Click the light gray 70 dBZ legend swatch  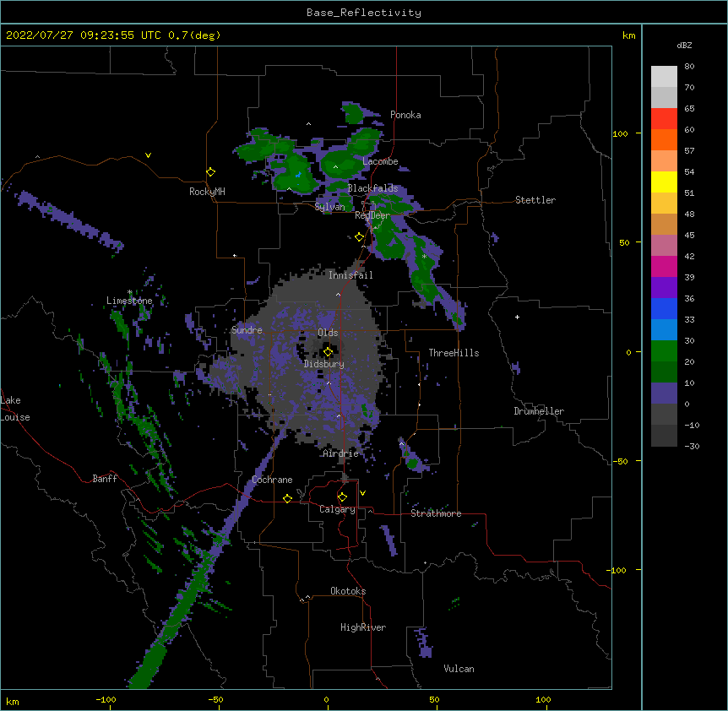tap(664, 77)
